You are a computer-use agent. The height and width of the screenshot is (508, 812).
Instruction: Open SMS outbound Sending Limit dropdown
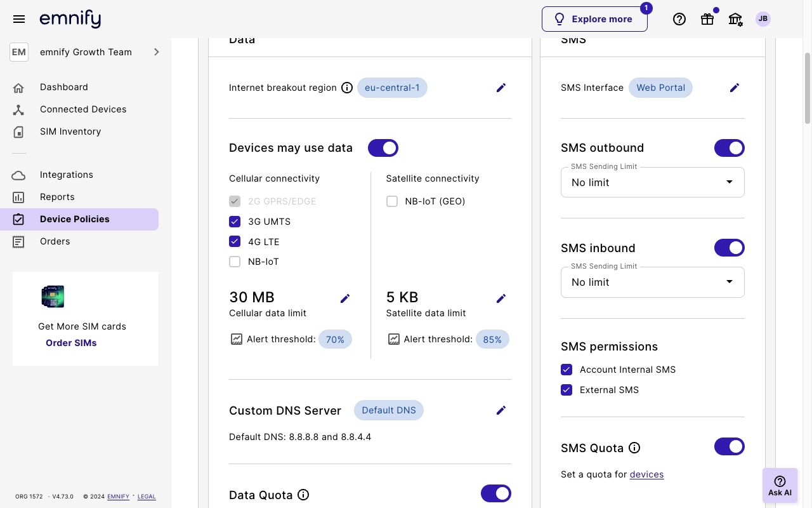(x=652, y=182)
